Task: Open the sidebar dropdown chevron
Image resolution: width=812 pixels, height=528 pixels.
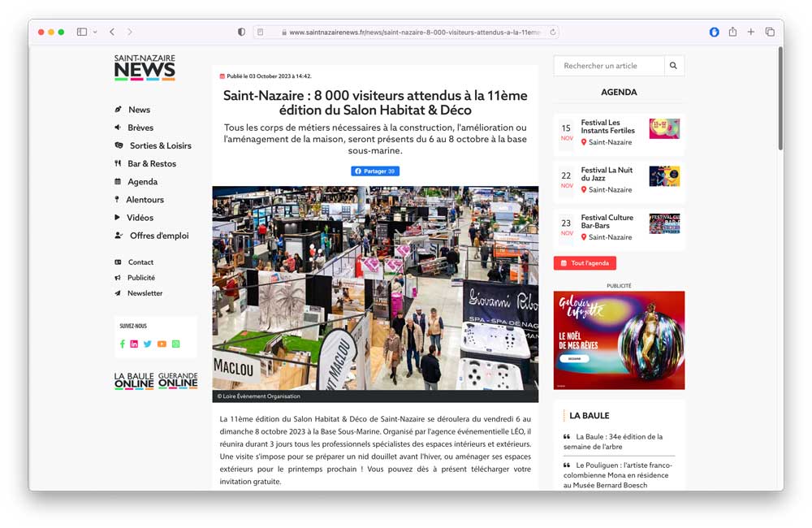Action: (95, 32)
